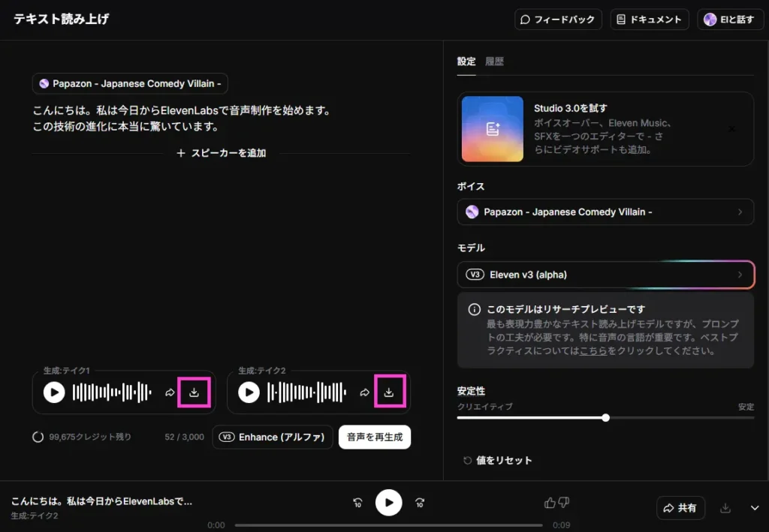
Task: Play the Take 2 audio preview
Action: 249,392
